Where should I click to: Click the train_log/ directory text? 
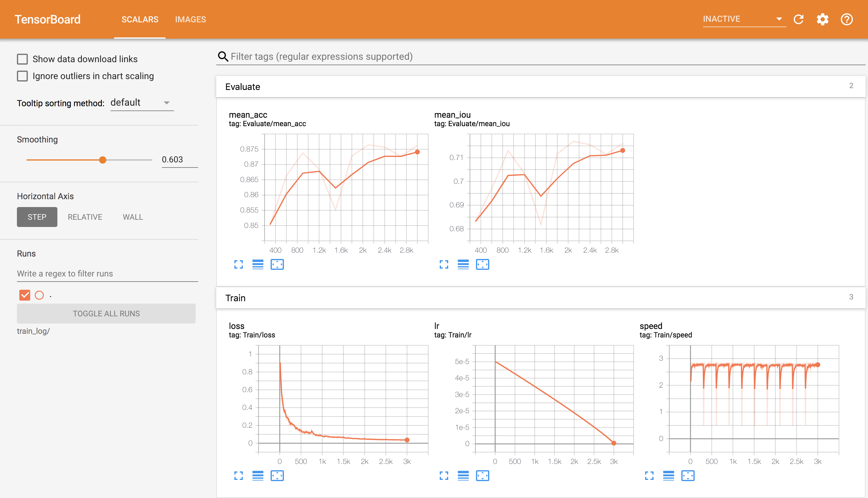pos(34,331)
